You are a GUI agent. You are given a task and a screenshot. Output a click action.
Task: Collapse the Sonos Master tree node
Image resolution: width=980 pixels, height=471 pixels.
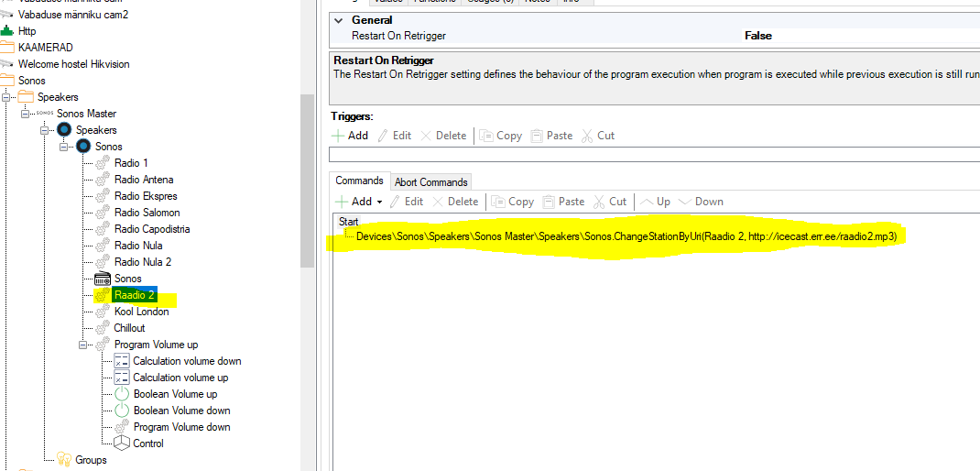click(x=26, y=114)
